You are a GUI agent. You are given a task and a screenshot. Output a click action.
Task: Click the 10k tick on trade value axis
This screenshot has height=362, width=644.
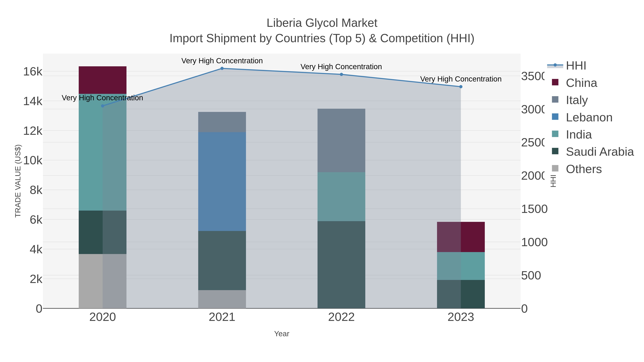[33, 160]
